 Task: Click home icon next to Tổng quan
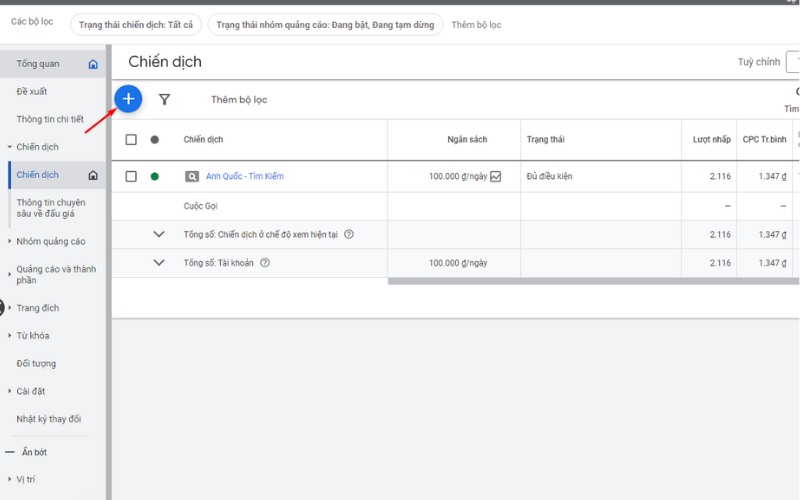pyautogui.click(x=93, y=64)
